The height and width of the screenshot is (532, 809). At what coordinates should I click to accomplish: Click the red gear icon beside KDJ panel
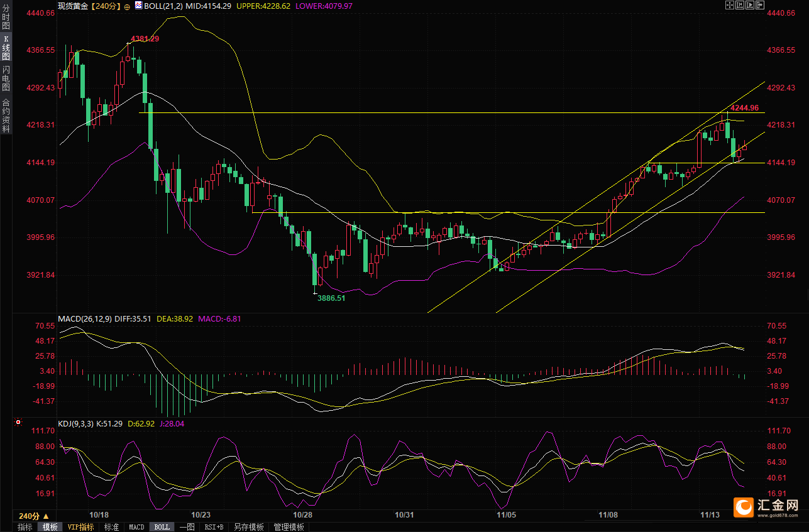pos(18,423)
